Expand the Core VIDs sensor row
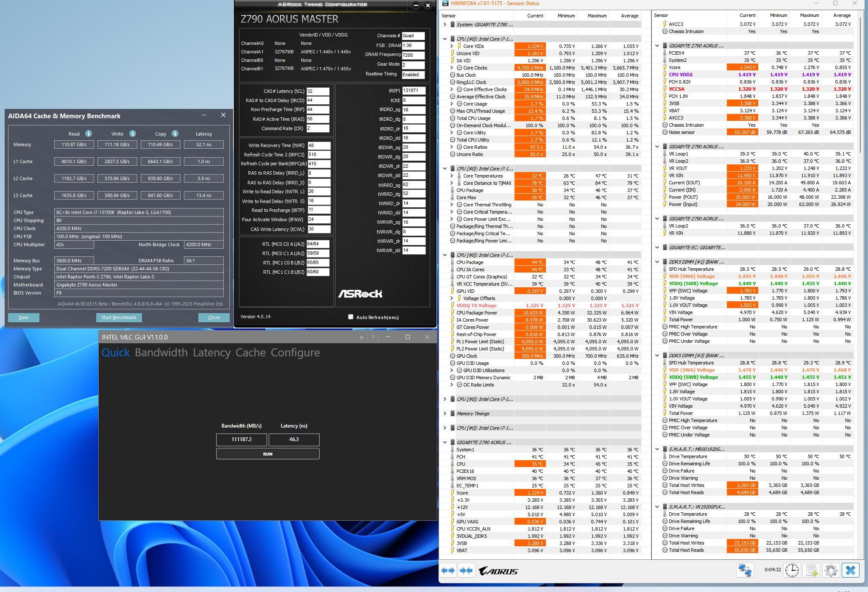 pyautogui.click(x=451, y=46)
